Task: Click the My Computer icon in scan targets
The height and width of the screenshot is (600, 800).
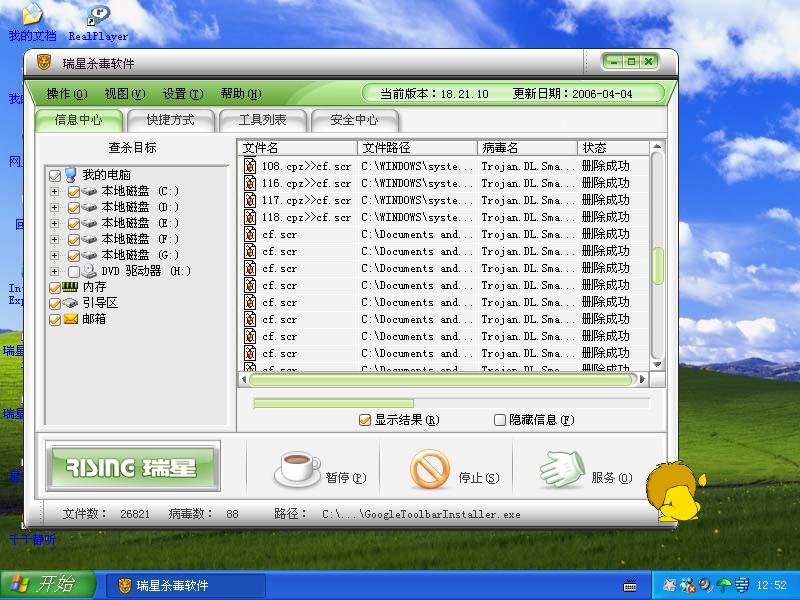Action: (x=71, y=175)
